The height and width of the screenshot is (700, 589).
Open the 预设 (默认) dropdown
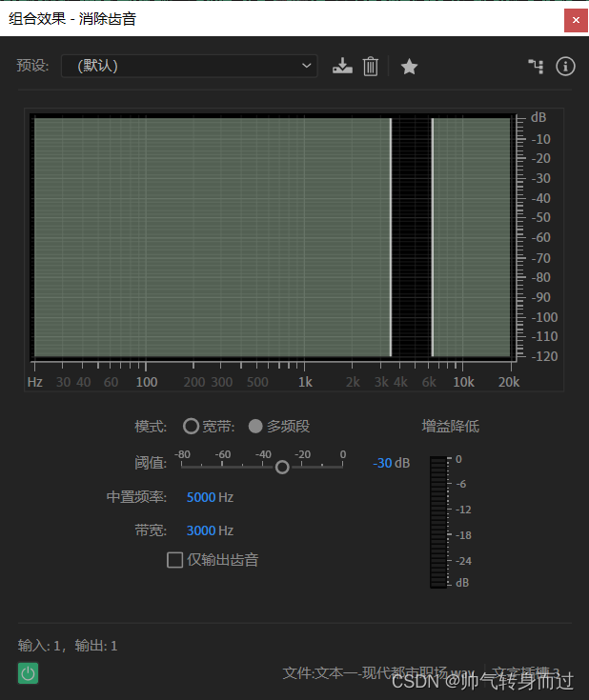[189, 66]
